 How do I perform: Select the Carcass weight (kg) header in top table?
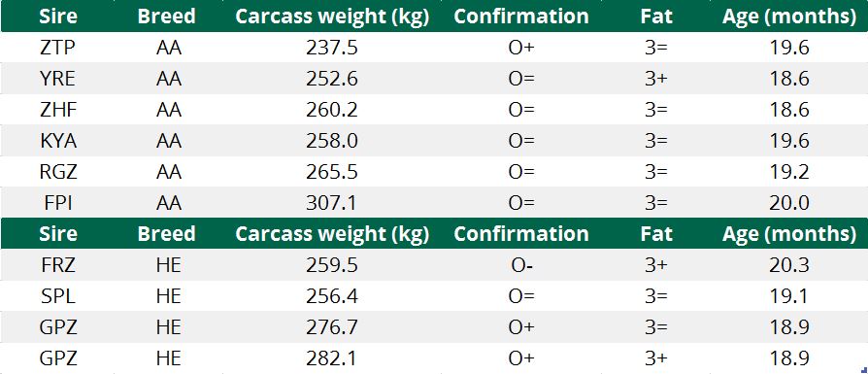tap(332, 17)
